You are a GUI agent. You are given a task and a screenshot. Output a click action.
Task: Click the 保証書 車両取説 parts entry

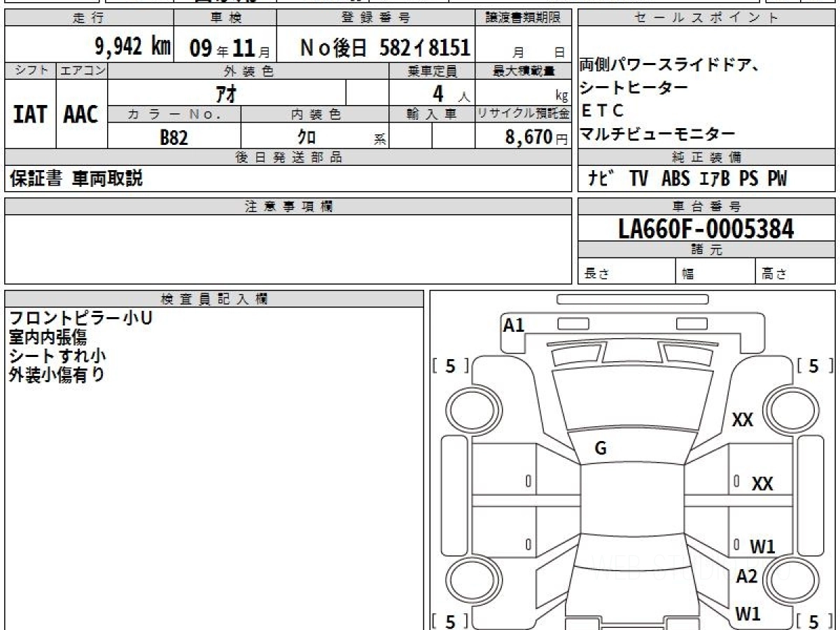76,178
